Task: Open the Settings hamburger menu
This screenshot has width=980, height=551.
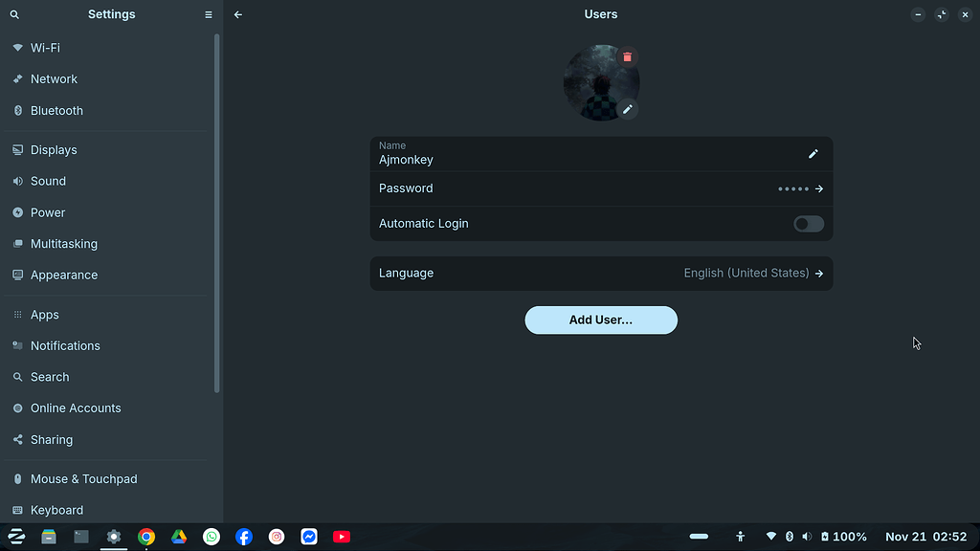Action: click(209, 14)
